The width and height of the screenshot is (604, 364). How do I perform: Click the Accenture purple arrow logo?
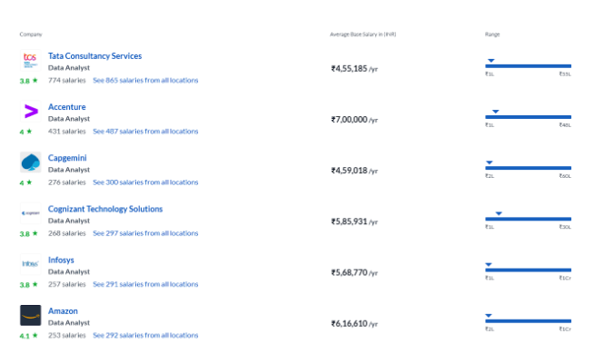[30, 112]
